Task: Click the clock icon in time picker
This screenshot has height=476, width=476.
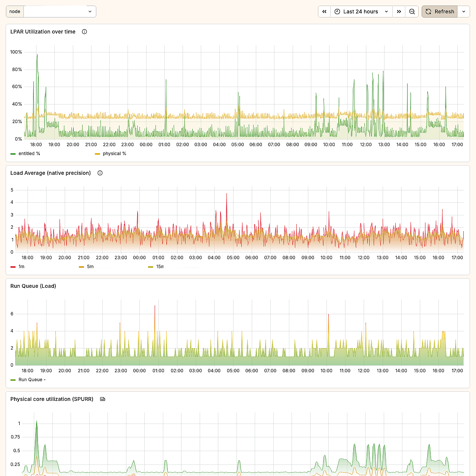Action: tap(337, 12)
